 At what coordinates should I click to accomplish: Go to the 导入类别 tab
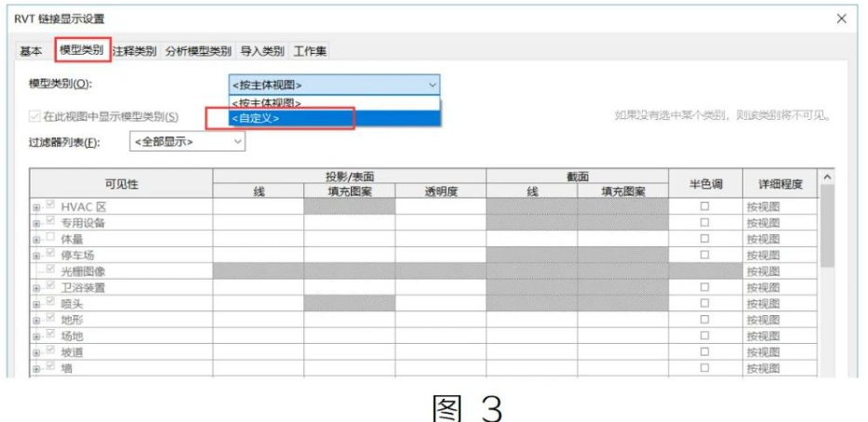pos(262,51)
